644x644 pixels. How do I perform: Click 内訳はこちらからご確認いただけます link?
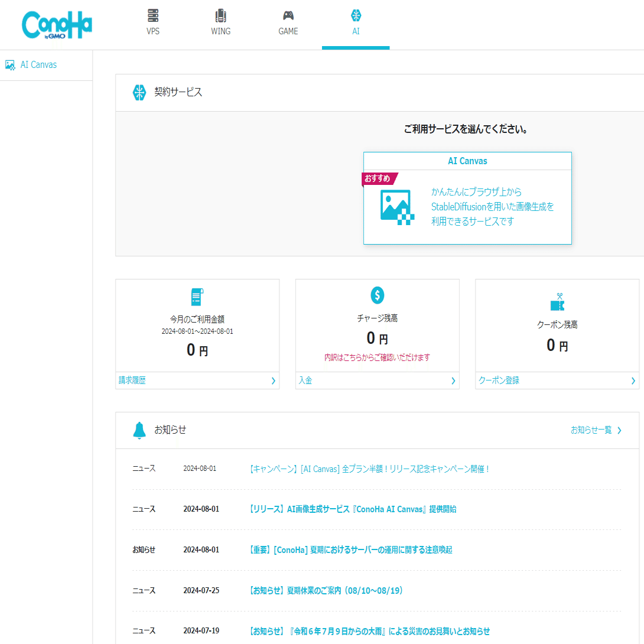[x=377, y=357]
